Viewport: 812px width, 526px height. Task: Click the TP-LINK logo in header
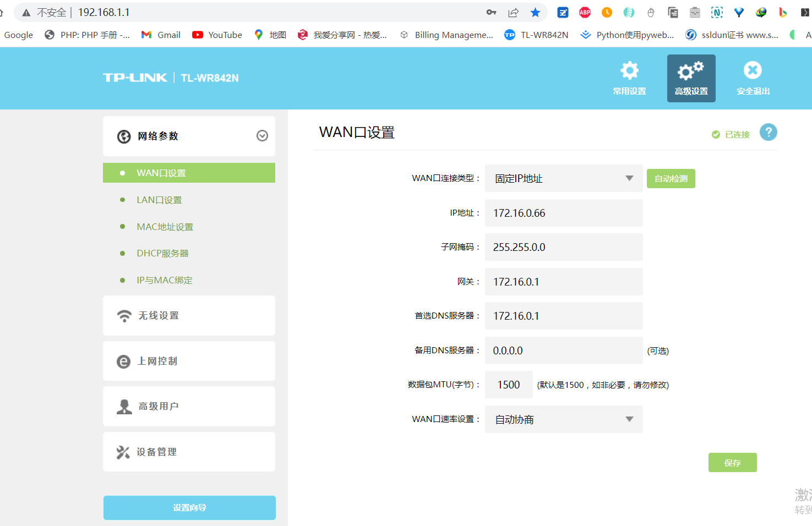135,78
